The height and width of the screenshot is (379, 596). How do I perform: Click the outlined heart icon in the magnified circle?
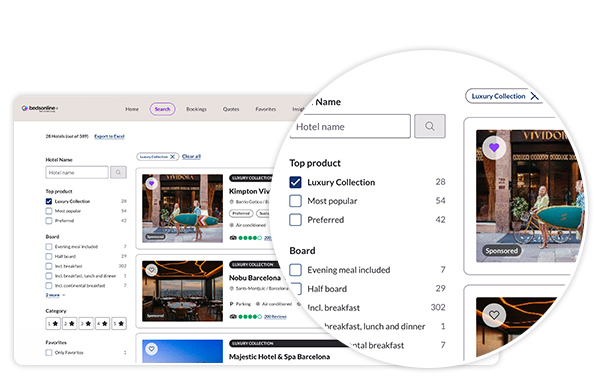point(494,315)
